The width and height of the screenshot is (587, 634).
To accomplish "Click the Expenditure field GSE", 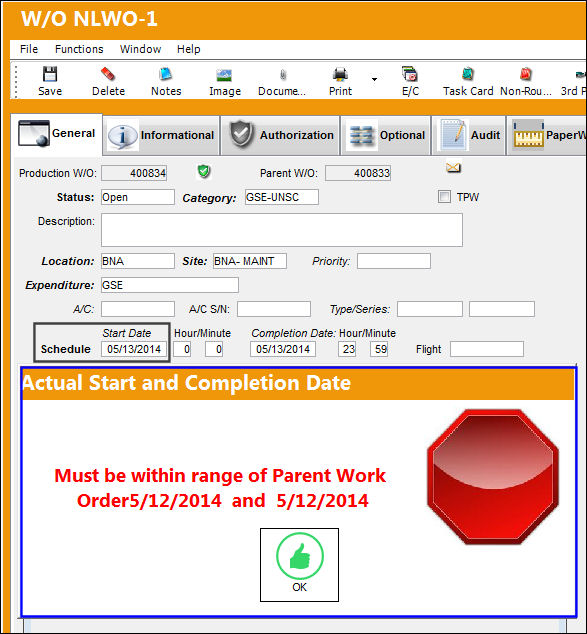I will coord(170,285).
